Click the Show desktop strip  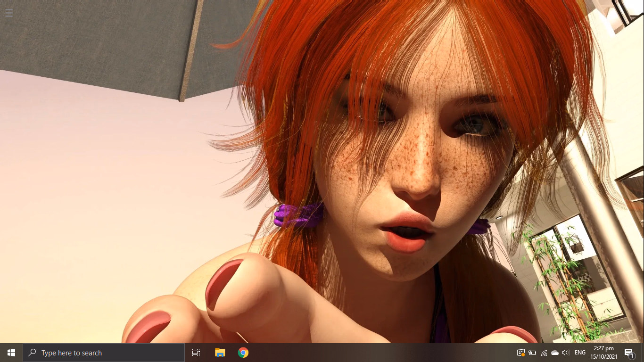click(643, 353)
